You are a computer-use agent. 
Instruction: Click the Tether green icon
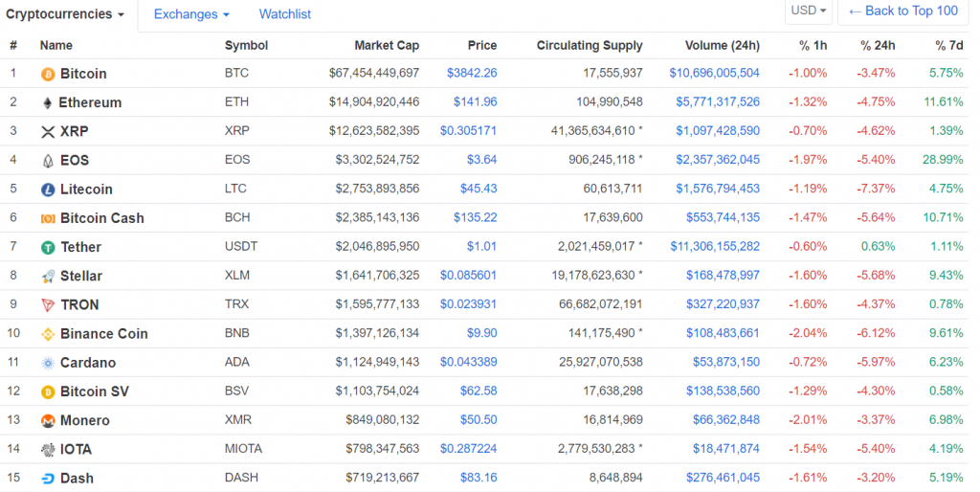pos(48,247)
